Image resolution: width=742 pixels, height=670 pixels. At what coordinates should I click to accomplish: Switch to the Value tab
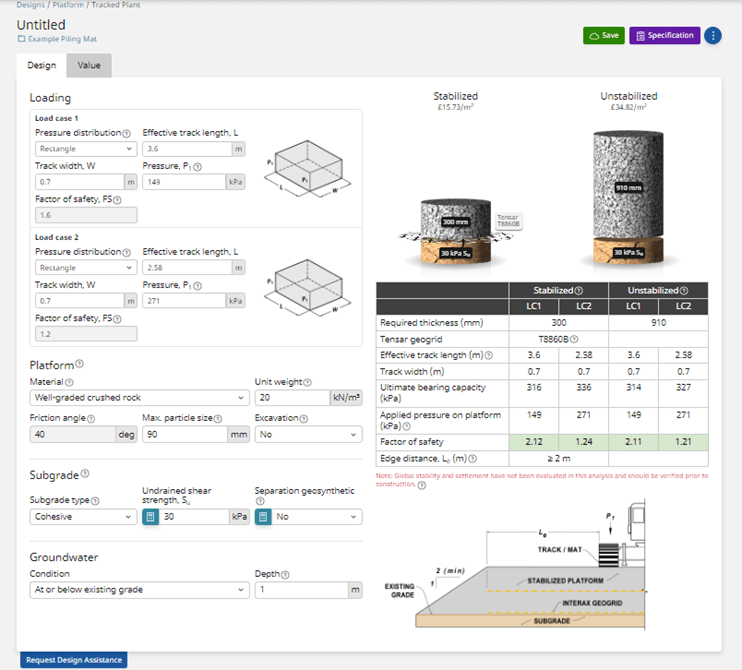[89, 66]
